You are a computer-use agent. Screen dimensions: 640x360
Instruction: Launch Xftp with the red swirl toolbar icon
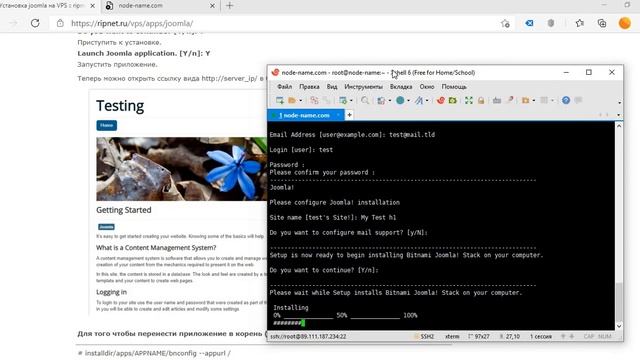[440, 100]
